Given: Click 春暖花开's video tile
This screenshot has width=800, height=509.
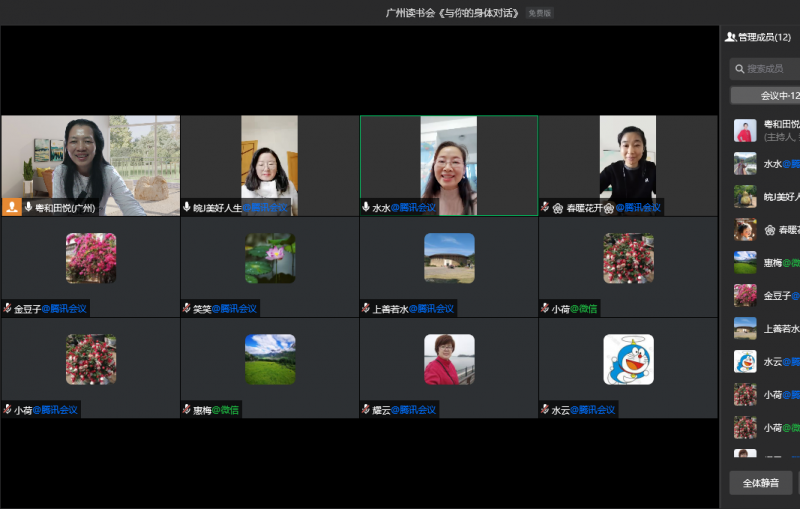Looking at the screenshot, I should coord(628,158).
